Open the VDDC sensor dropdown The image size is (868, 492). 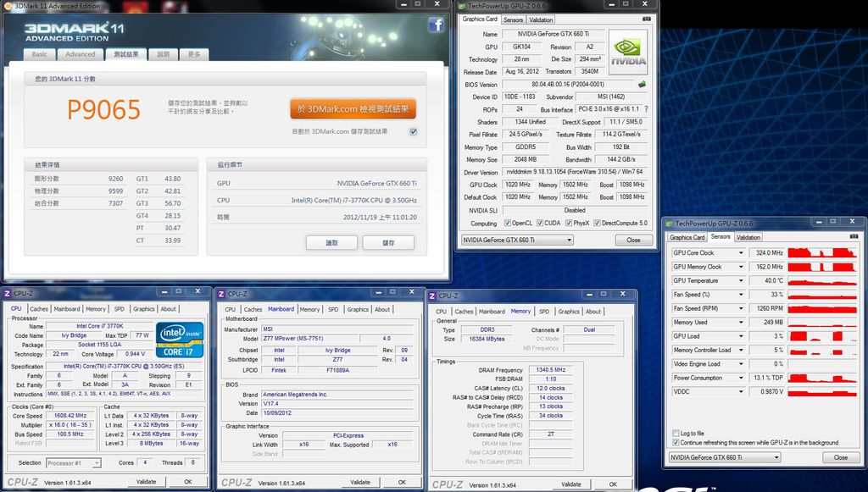point(741,392)
